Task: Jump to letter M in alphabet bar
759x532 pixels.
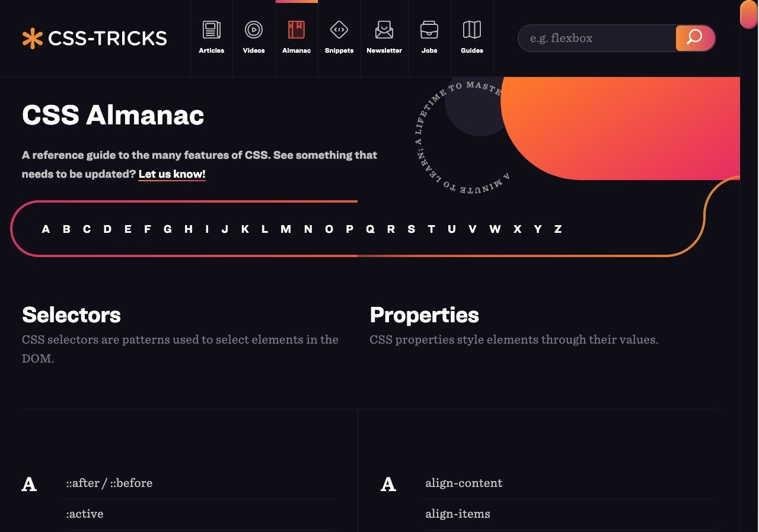Action: [286, 229]
